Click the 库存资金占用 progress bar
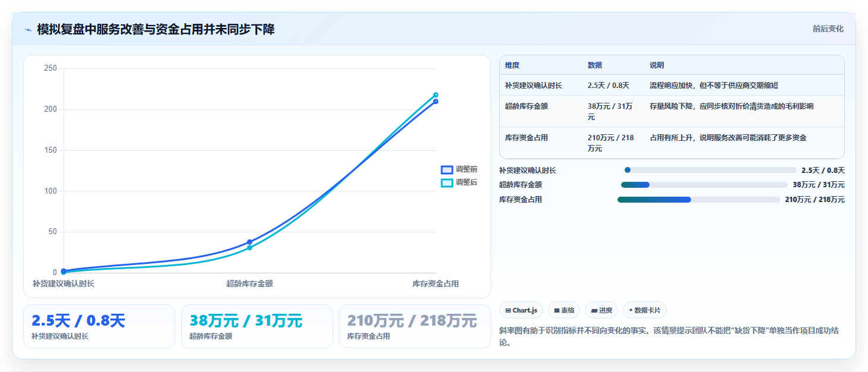Viewport: 868px width, 372px height. (699, 200)
